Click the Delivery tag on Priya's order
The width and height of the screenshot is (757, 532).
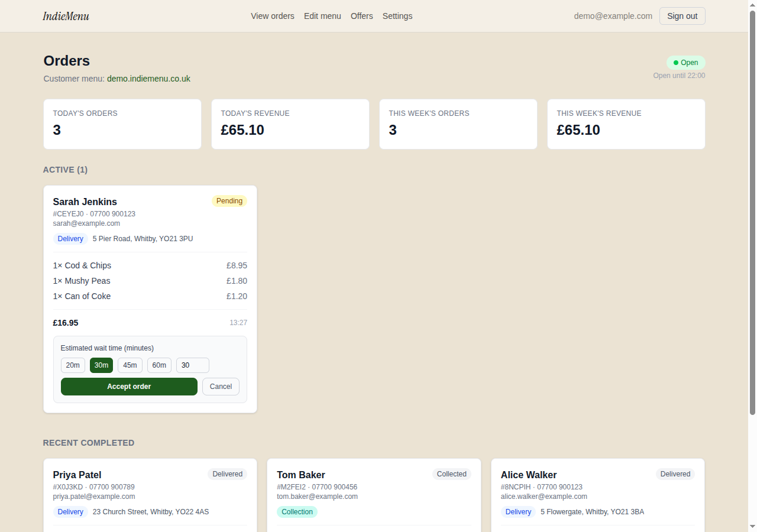coord(70,512)
